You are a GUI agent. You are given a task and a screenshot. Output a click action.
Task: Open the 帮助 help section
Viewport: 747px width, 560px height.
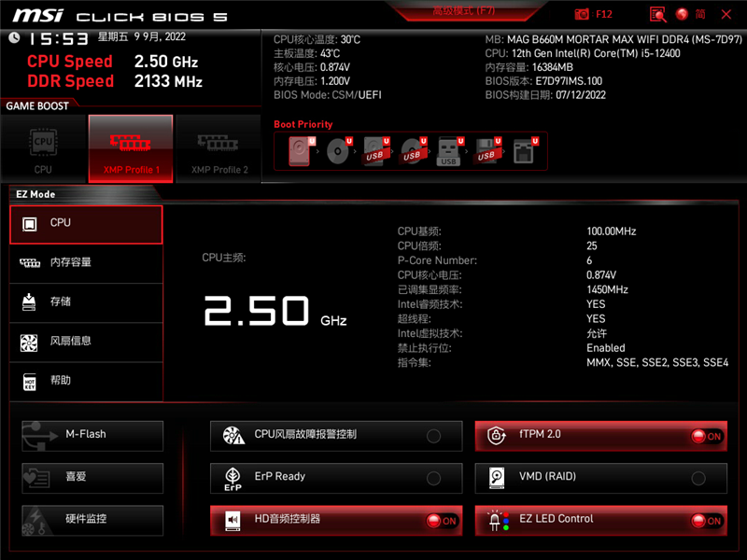pos(86,382)
